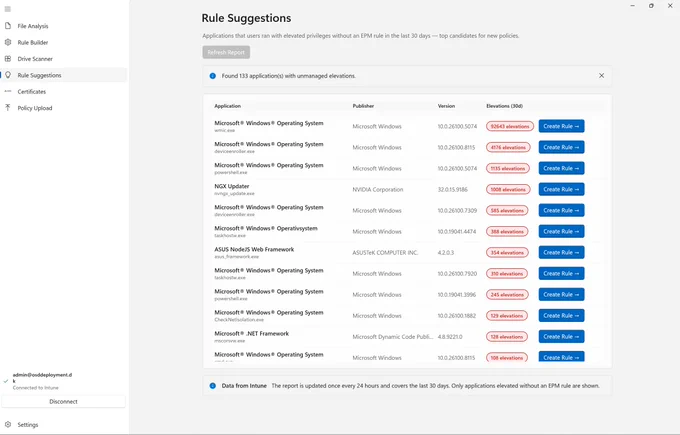Image resolution: width=680 pixels, height=435 pixels.
Task: Create Rule for the 1135 elevations row
Action: tap(561, 168)
